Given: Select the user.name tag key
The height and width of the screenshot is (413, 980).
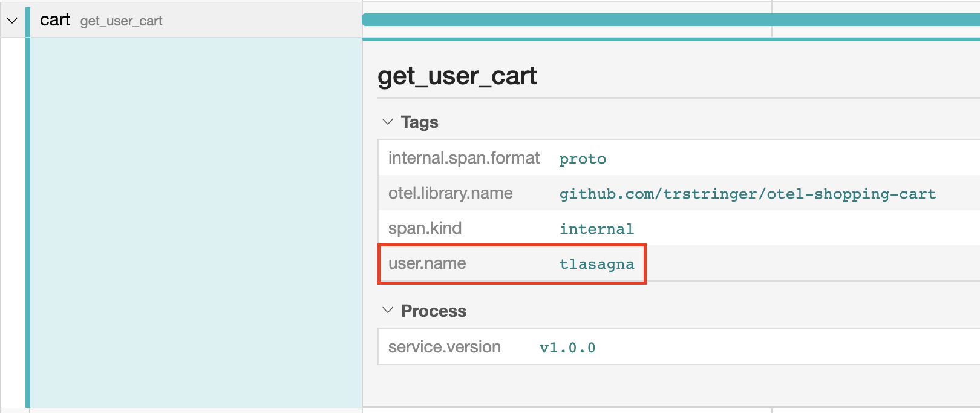Looking at the screenshot, I should [427, 263].
